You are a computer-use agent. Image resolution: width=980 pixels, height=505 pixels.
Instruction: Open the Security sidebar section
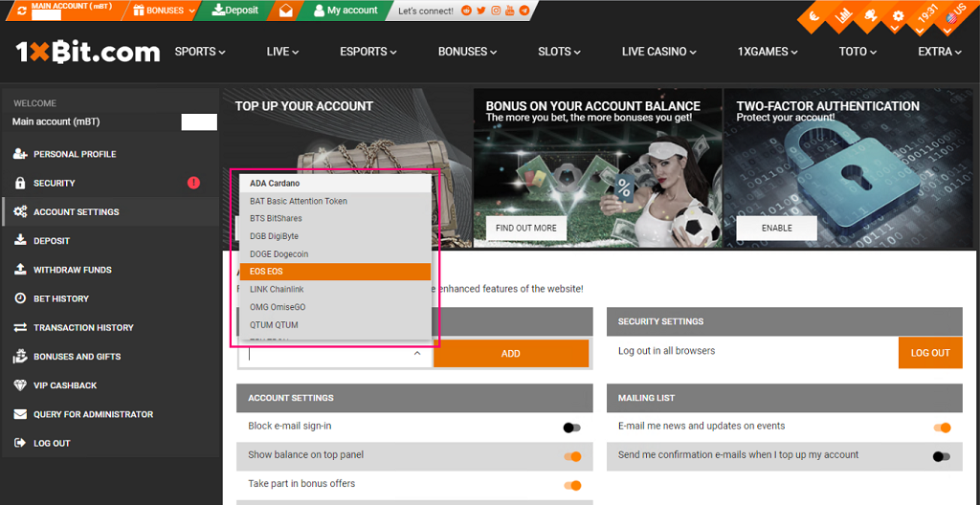pos(111,183)
